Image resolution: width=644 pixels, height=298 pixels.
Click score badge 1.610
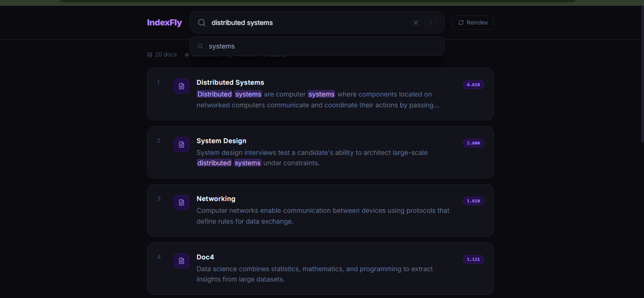tap(473, 201)
